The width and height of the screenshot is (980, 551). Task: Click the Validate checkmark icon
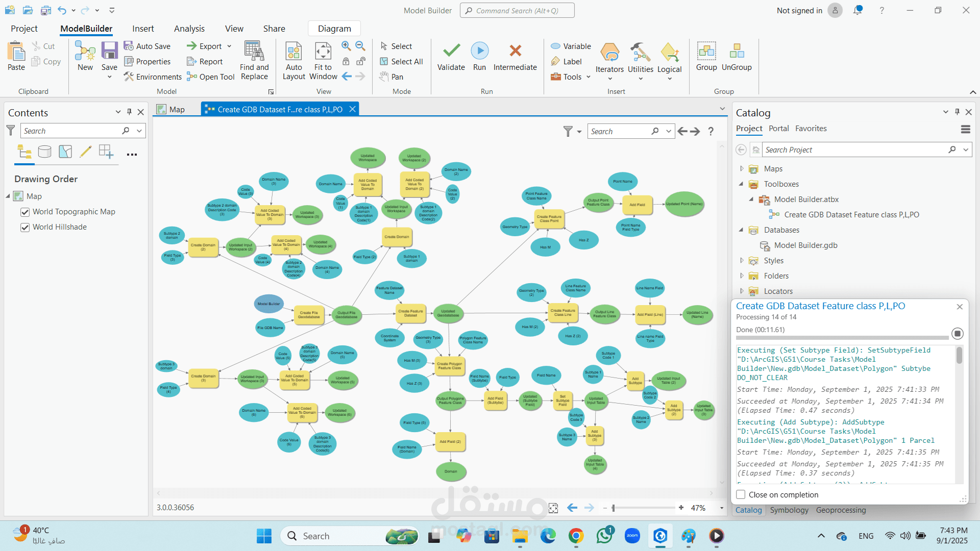[x=451, y=51]
